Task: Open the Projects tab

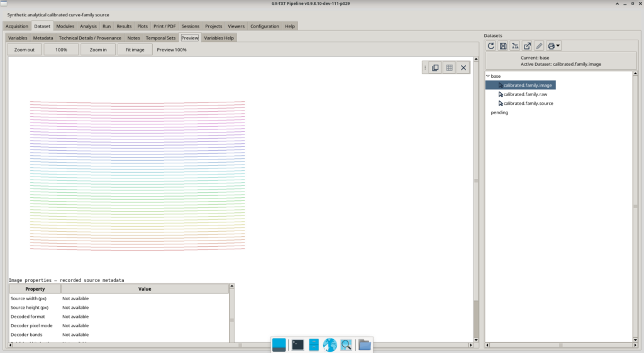Action: click(214, 26)
